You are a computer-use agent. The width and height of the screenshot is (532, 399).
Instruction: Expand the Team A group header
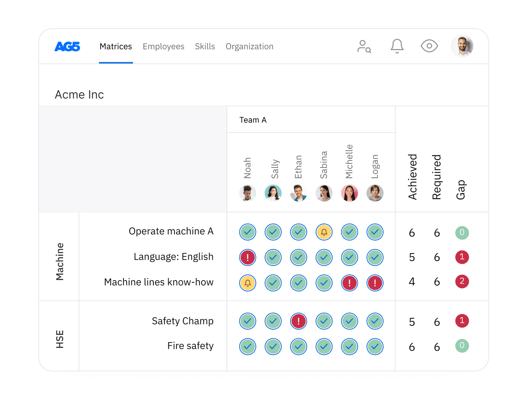pyautogui.click(x=253, y=120)
